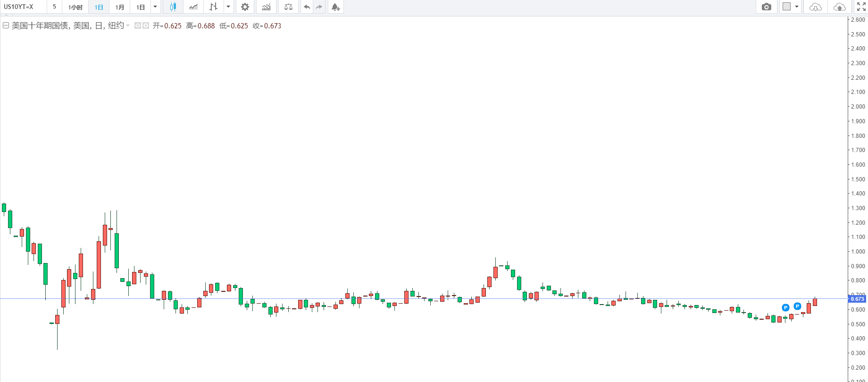Screen dimensions: 868x382
Task: Save chart with cloud upload icon
Action: [840, 7]
